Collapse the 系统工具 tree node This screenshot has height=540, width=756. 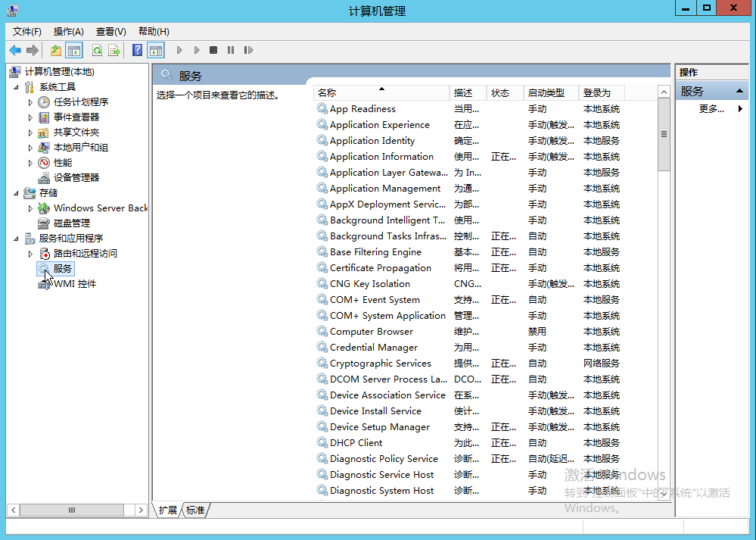coord(16,87)
